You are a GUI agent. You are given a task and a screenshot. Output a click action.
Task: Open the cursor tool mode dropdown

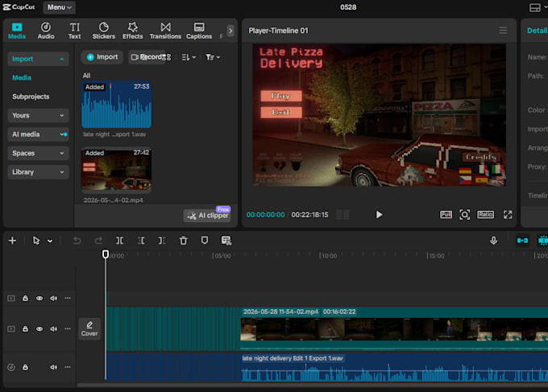click(x=50, y=241)
